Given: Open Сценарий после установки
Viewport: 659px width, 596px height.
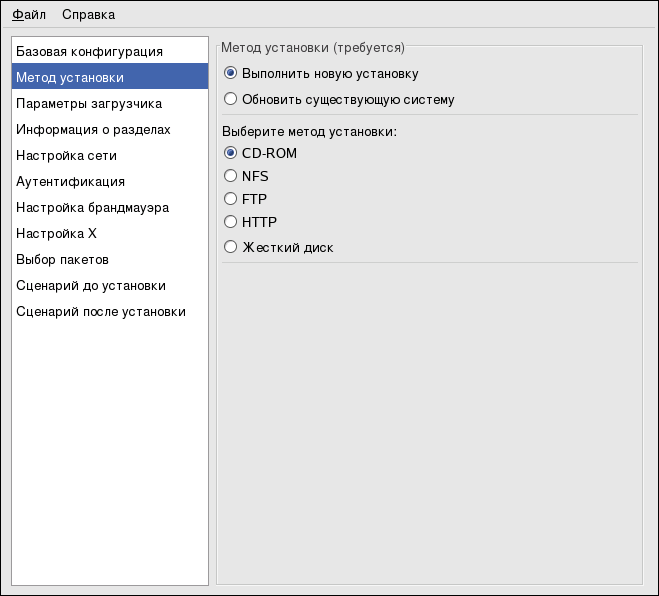Looking at the screenshot, I should click(x=100, y=311).
